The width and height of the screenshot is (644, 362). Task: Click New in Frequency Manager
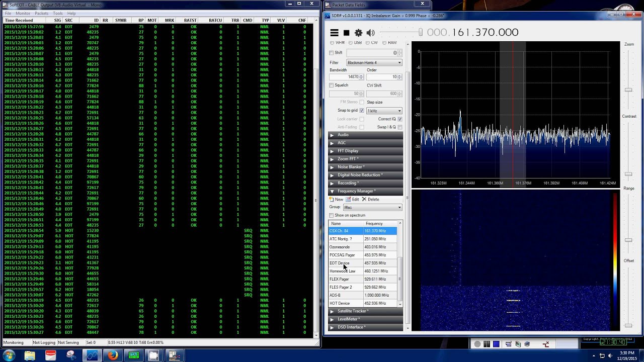[x=336, y=200]
